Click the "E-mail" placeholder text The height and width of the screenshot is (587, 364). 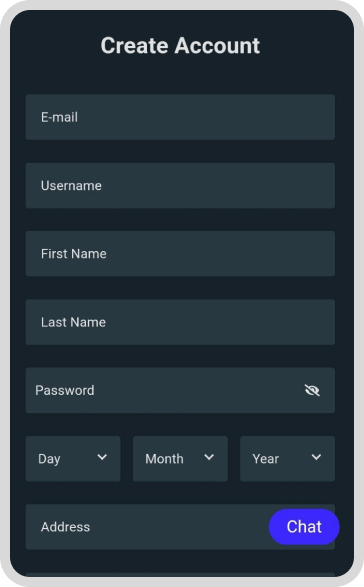tap(60, 117)
